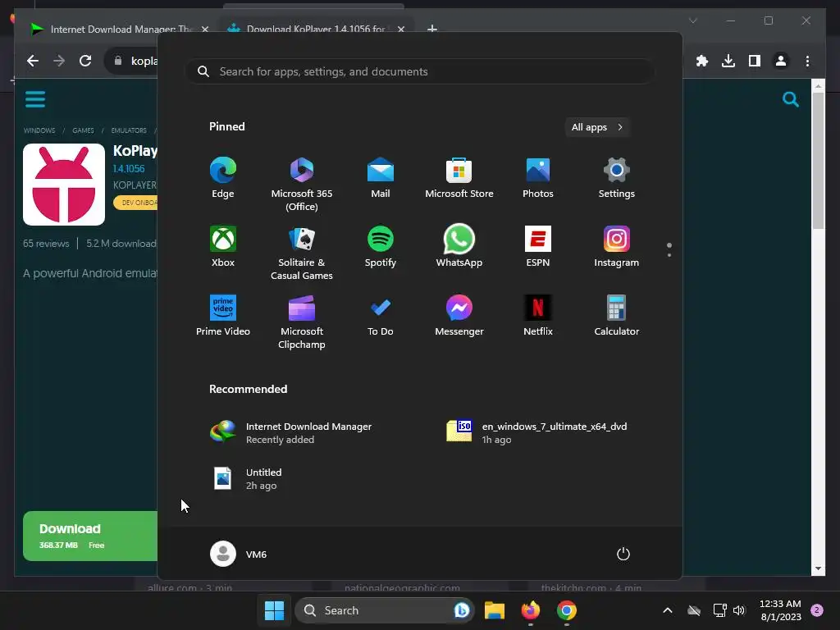840x630 pixels.
Task: Go back in Chrome
Action: (x=33, y=61)
